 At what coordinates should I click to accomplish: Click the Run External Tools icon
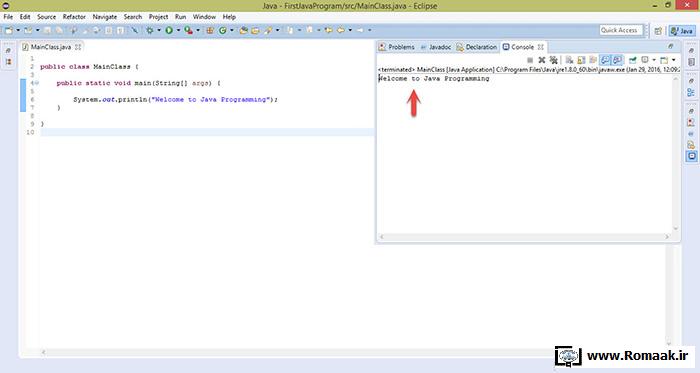click(x=188, y=30)
